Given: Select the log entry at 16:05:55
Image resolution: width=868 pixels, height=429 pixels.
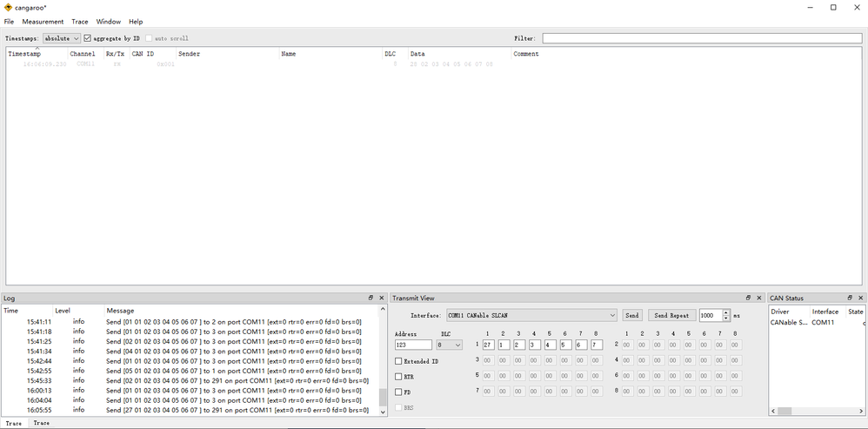Looking at the screenshot, I should click(190, 410).
